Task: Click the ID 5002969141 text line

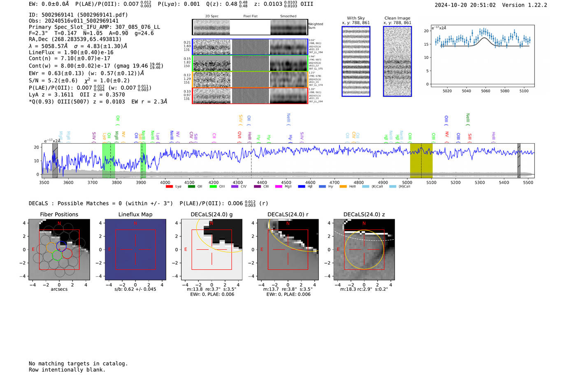Action: coord(78,15)
